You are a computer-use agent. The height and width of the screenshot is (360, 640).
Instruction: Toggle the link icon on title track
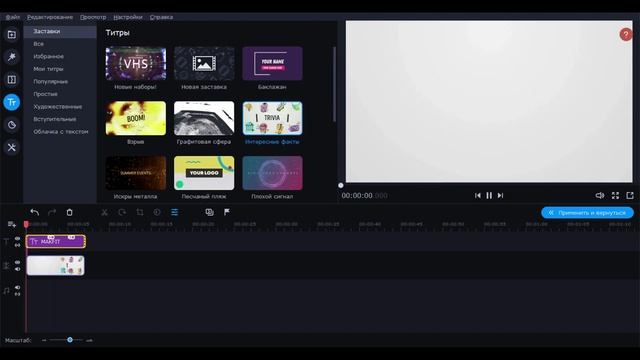coord(18,245)
